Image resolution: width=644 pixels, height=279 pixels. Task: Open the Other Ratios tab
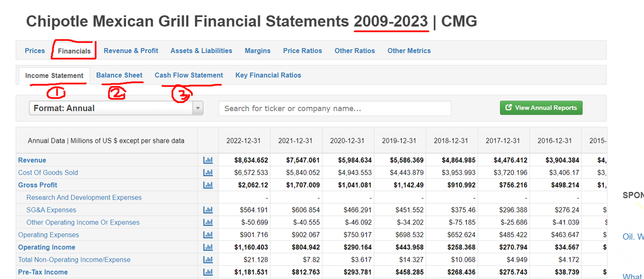click(355, 50)
